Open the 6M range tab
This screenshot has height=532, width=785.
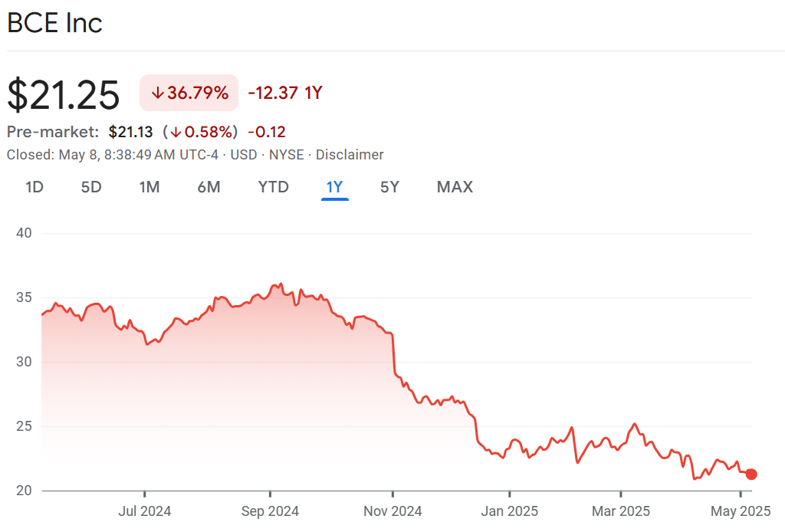click(209, 187)
